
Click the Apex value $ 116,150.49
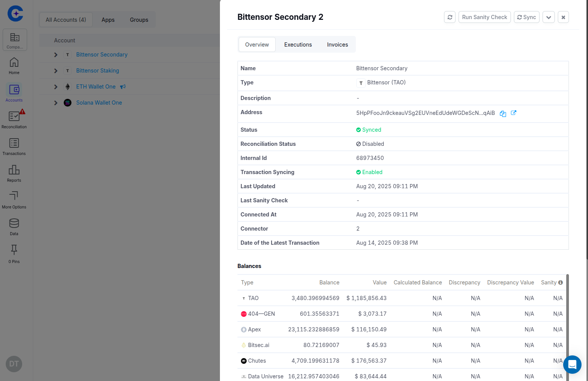pos(369,329)
